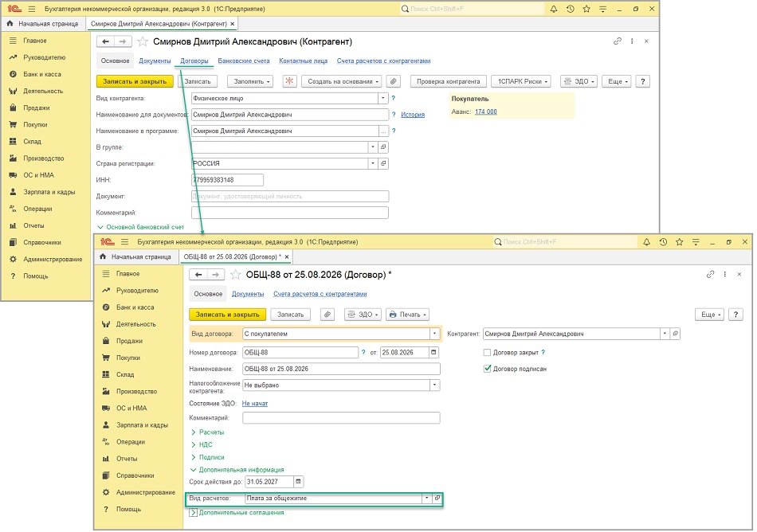Screen dimensions: 757x532
Task: Open ЭДО dropdown button in contract toolbar
Action: pos(363,315)
